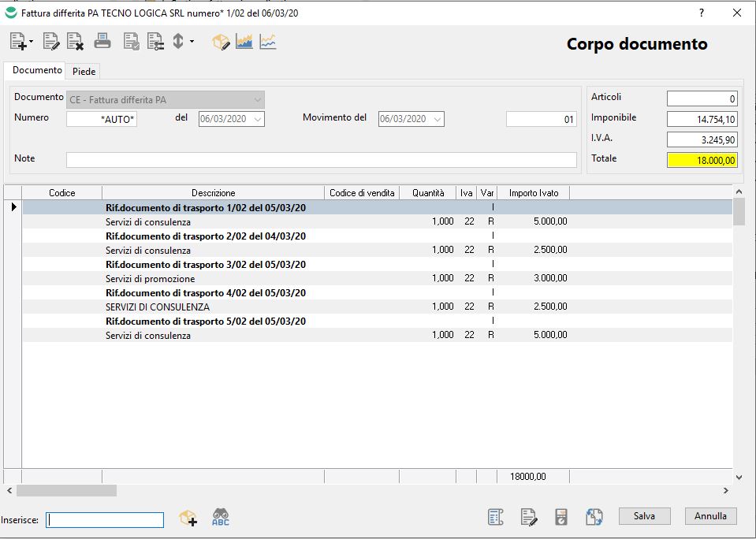Viewport: 756px width, 539px height.
Task: Delete row using the document X icon
Action: click(75, 42)
